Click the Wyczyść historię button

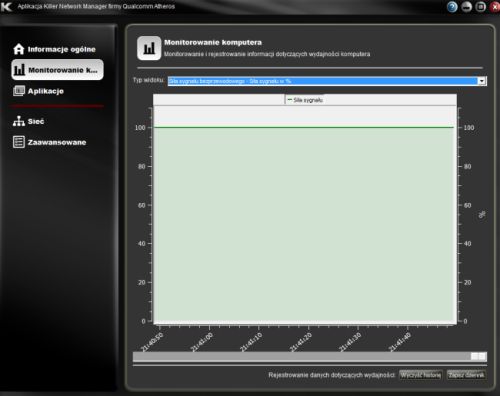(x=421, y=375)
